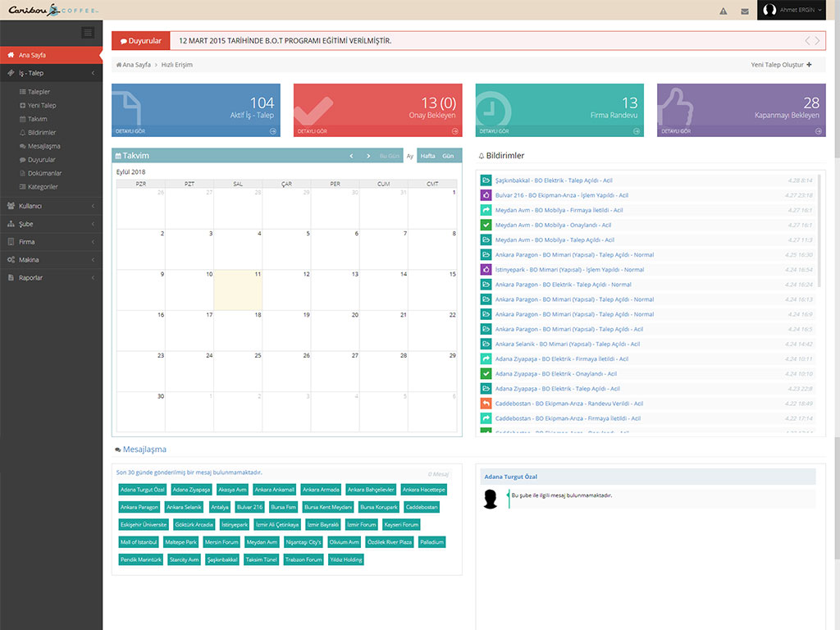This screenshot has height=630, width=840.
Task: Select the Adana Turgut Özal branch tag
Action: [142, 490]
